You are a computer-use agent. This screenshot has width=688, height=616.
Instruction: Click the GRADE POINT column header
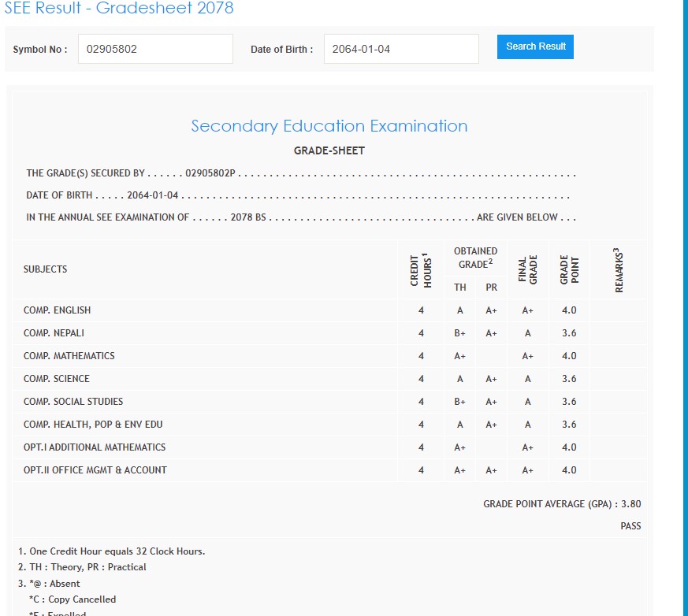point(569,269)
